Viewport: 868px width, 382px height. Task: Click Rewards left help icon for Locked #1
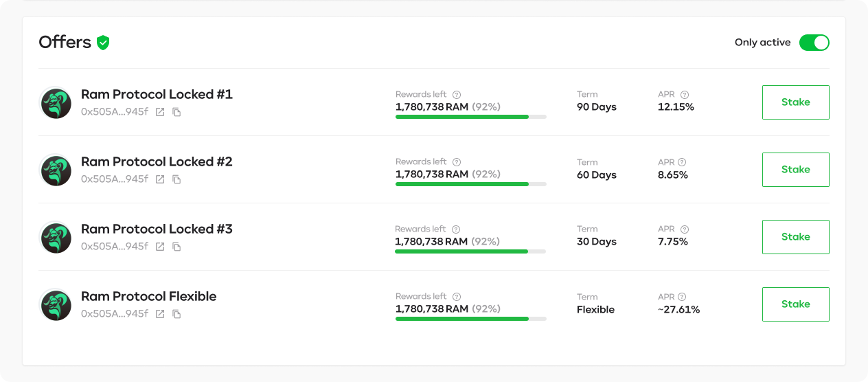(457, 95)
